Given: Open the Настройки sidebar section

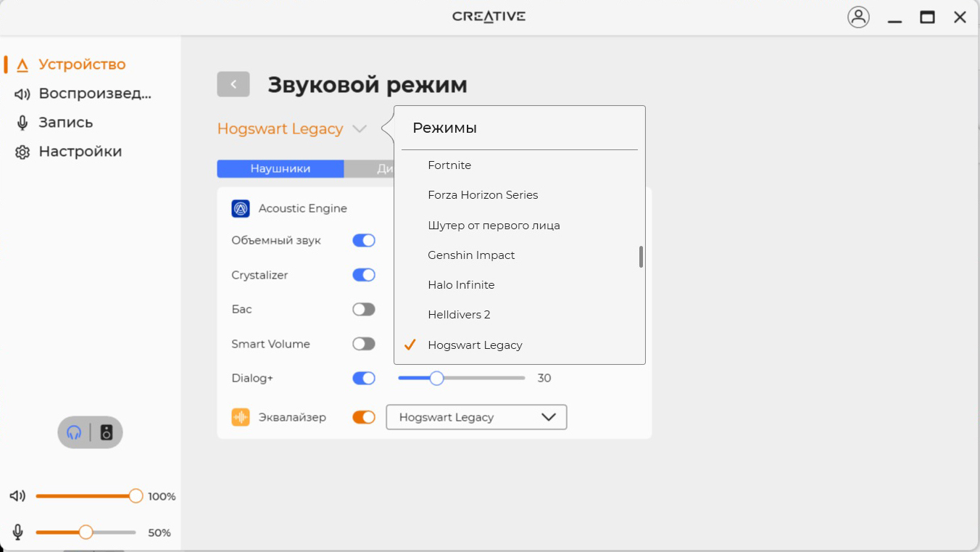Looking at the screenshot, I should pyautogui.click(x=80, y=152).
